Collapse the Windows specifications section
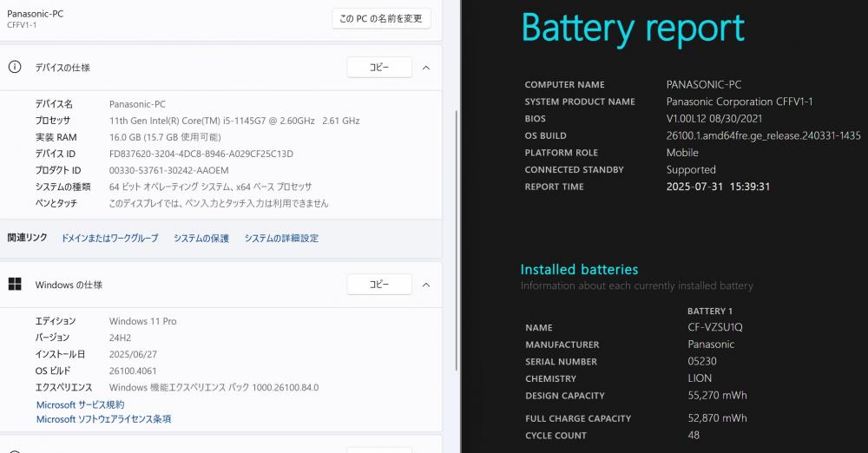 click(x=426, y=285)
